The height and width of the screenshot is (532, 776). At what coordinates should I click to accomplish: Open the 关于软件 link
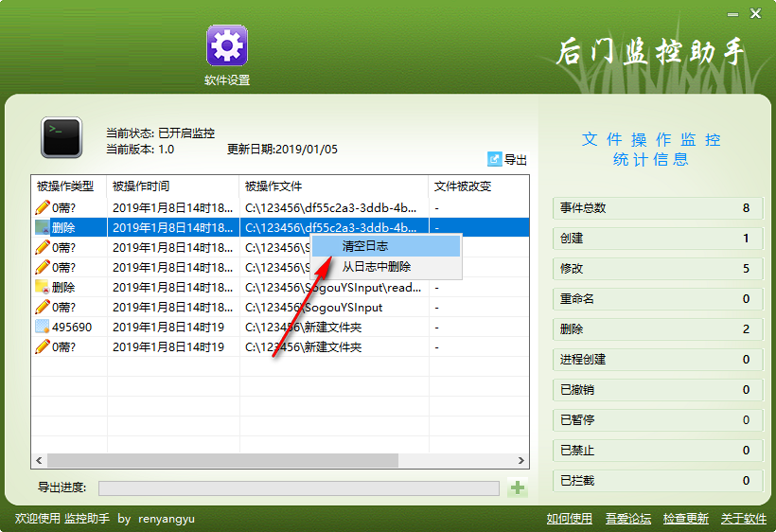pyautogui.click(x=744, y=518)
